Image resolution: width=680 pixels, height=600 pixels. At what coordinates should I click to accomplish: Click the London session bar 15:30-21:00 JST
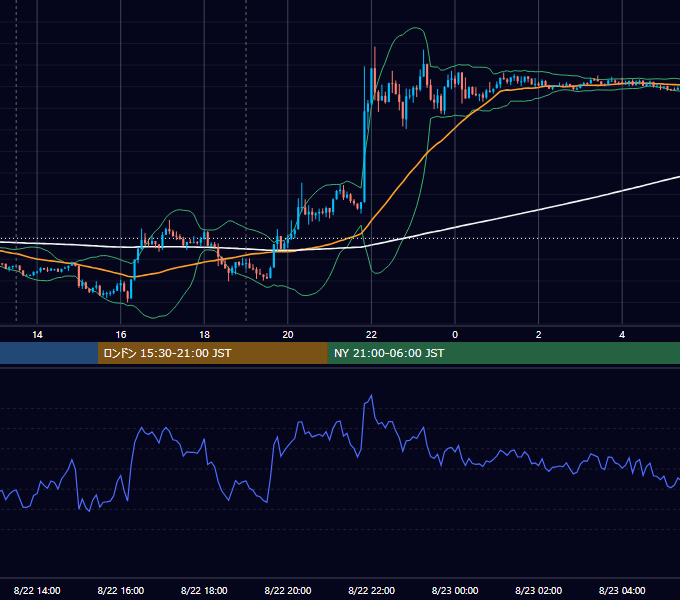tap(212, 353)
